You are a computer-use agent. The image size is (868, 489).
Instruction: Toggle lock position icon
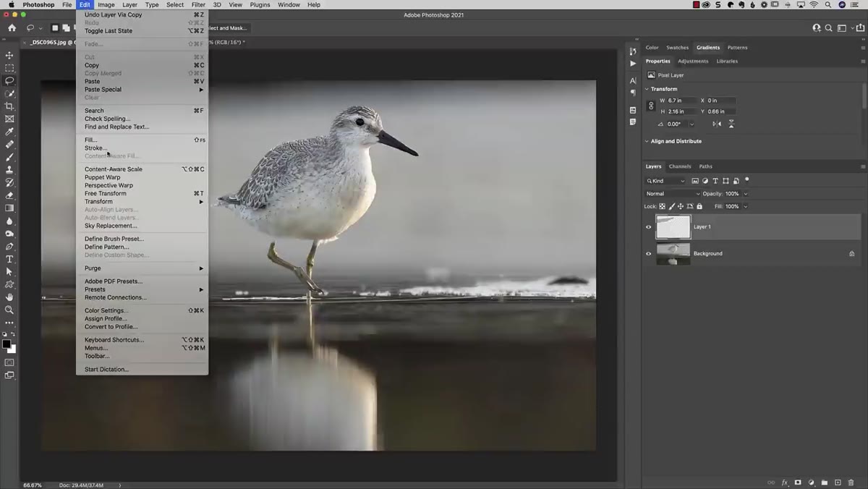679,206
